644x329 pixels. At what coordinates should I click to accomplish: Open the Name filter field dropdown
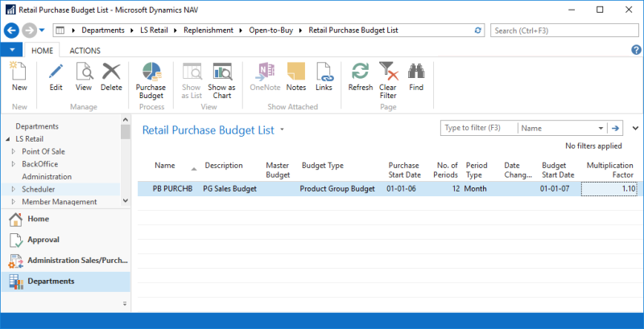(601, 128)
